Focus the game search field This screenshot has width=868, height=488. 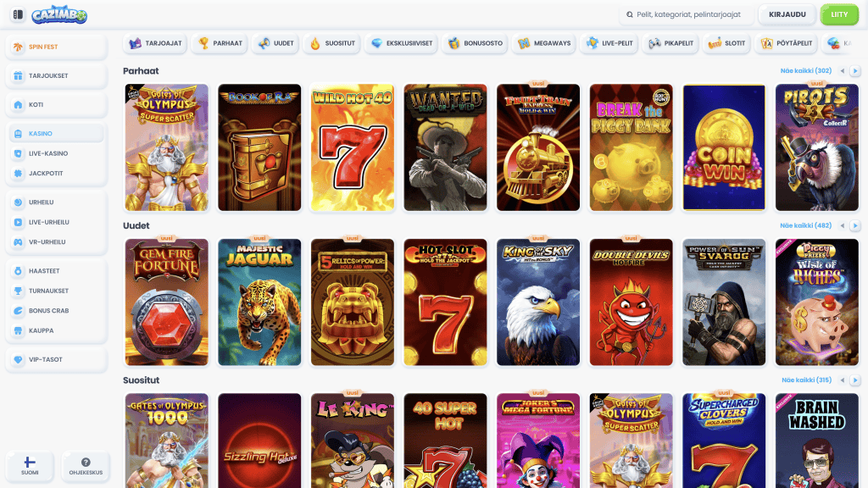(686, 14)
